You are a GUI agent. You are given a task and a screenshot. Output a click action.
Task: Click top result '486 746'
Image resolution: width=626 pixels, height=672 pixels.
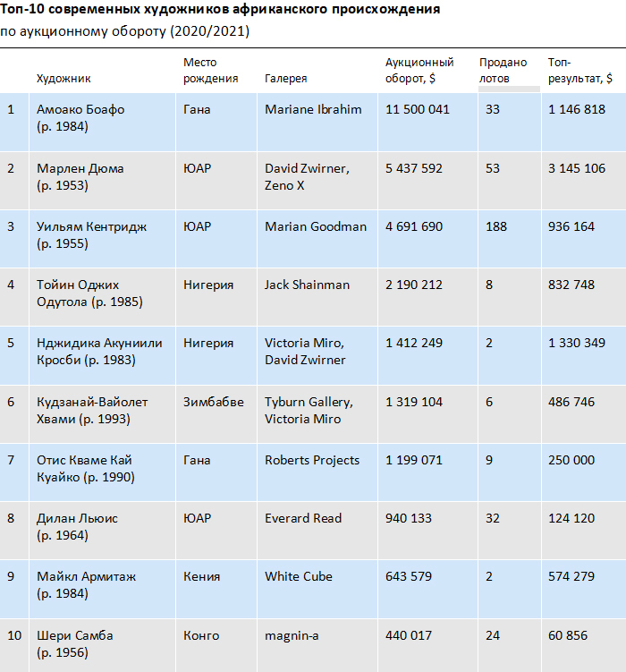[571, 402]
